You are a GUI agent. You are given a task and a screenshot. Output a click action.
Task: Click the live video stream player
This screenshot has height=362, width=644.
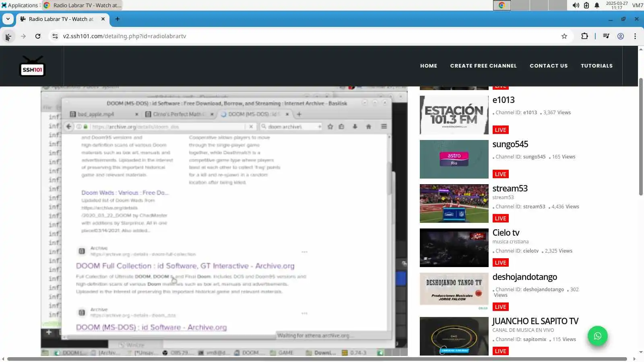pos(224,221)
